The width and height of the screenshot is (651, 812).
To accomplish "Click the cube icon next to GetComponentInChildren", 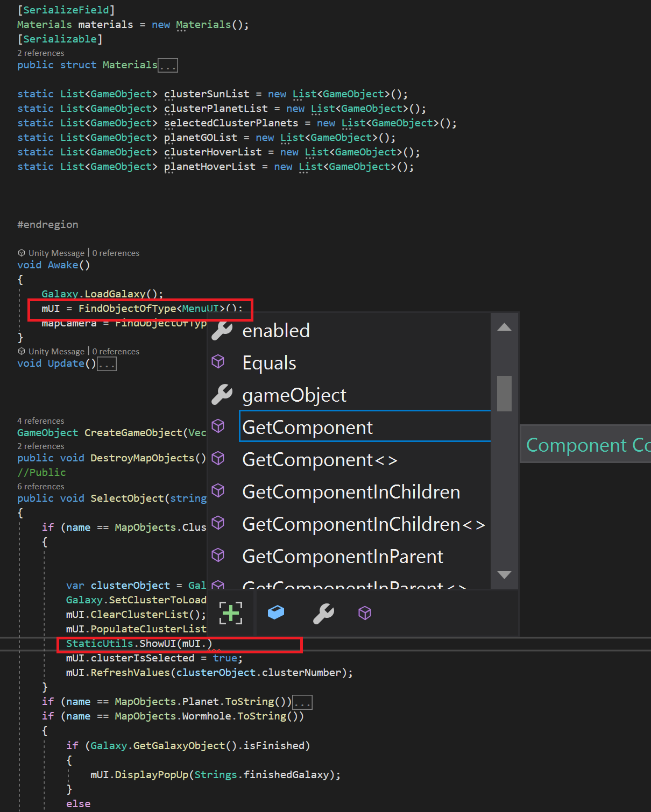I will point(218,490).
